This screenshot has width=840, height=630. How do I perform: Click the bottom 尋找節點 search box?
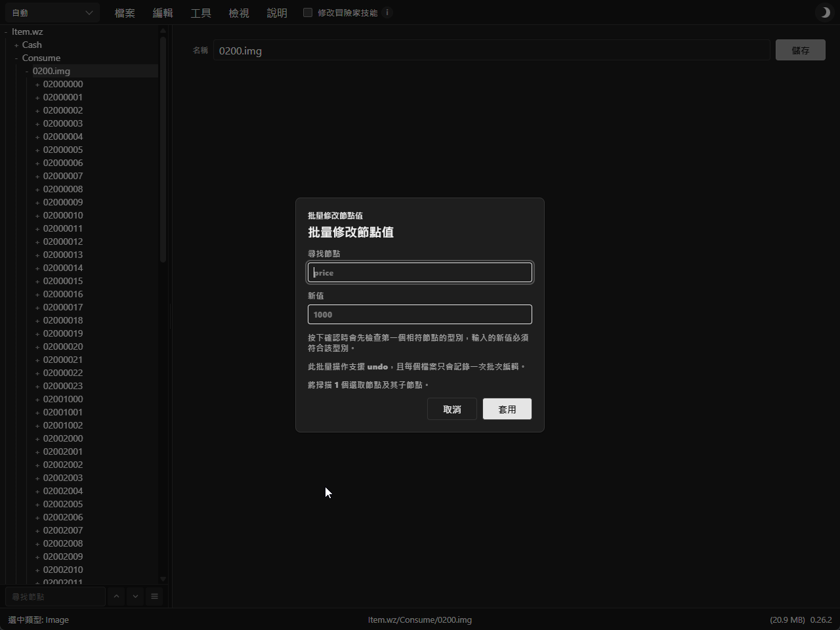pyautogui.click(x=55, y=597)
